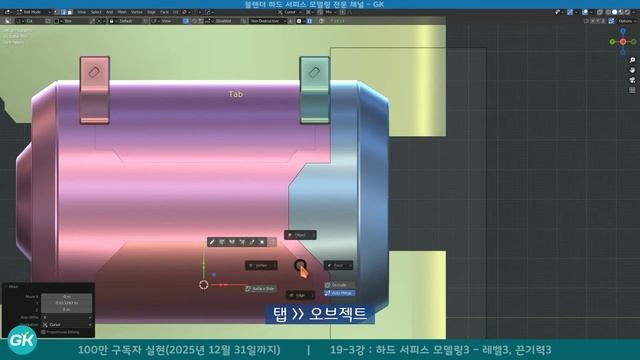
Task: Click the pencil icon in floating toolbar
Action: [211, 242]
